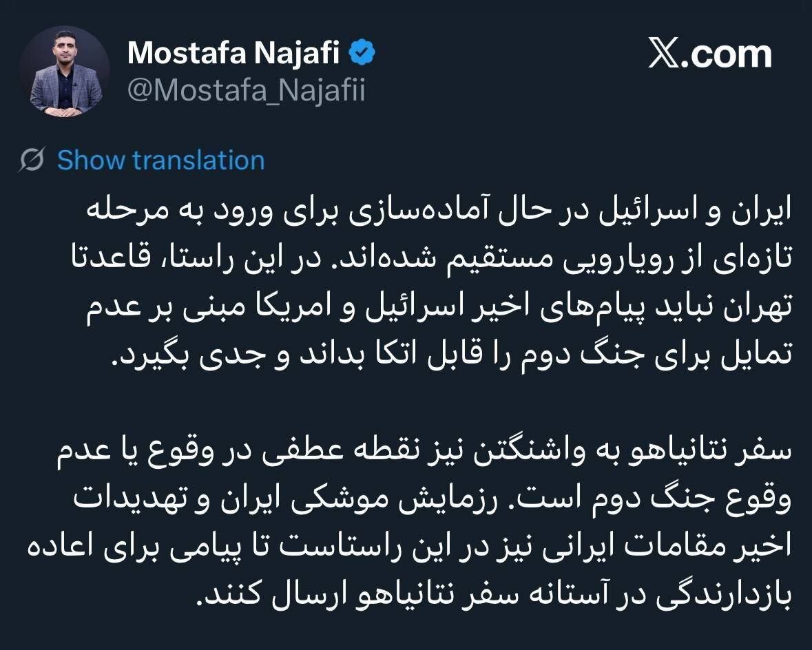Open Mostafa Najafi's profile picture
The image size is (812, 650).
click(x=65, y=72)
